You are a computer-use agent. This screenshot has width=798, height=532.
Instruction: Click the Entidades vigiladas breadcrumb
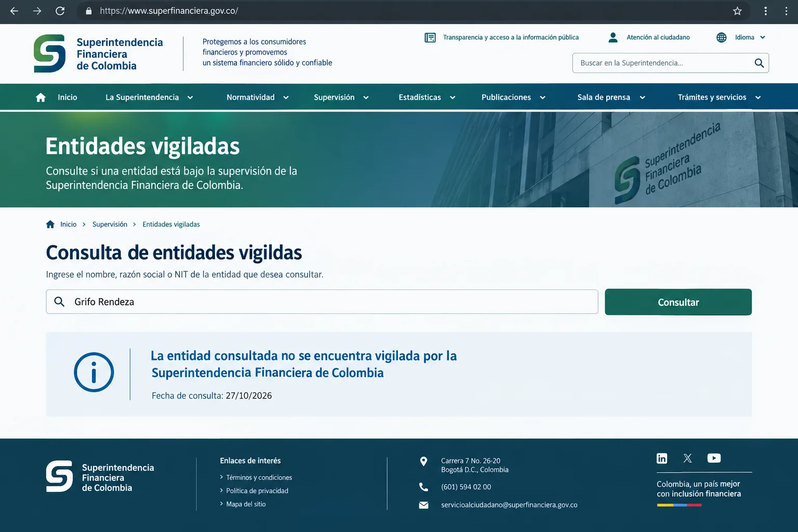coord(171,224)
